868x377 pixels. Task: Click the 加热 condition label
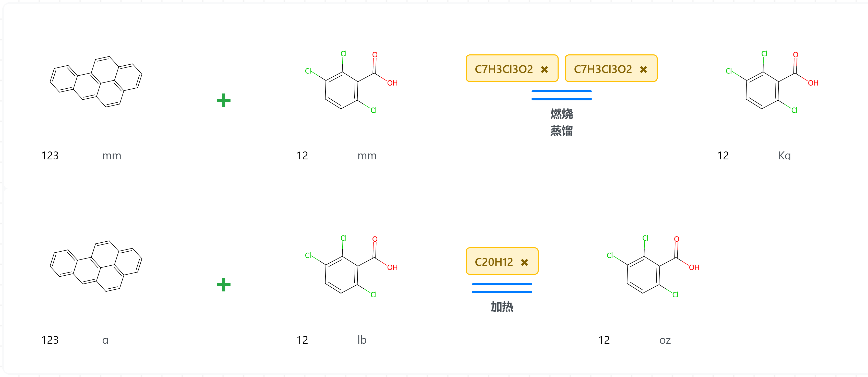coord(502,307)
